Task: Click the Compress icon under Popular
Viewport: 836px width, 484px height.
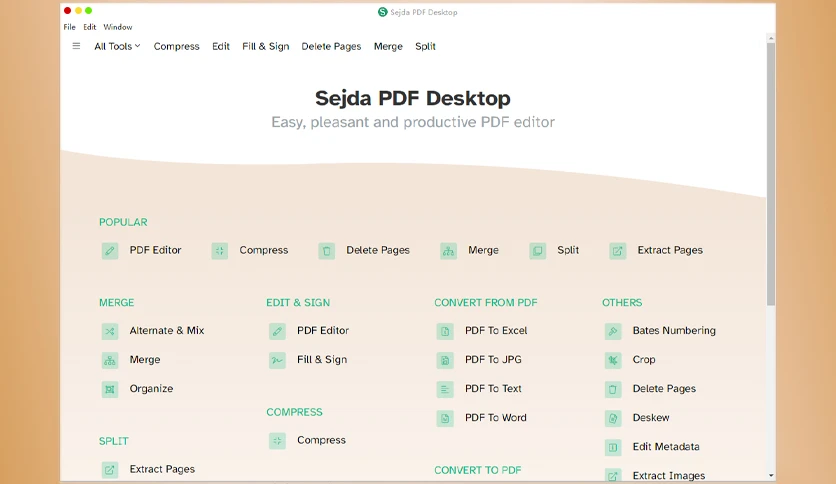Action: click(x=220, y=251)
